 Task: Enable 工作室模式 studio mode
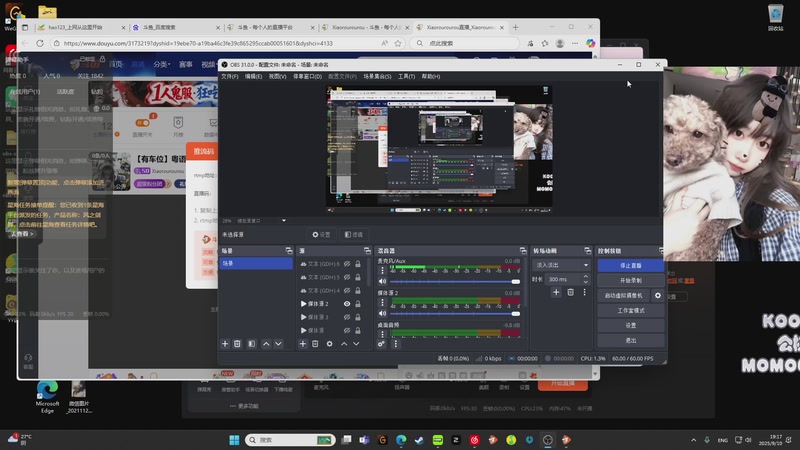(631, 310)
